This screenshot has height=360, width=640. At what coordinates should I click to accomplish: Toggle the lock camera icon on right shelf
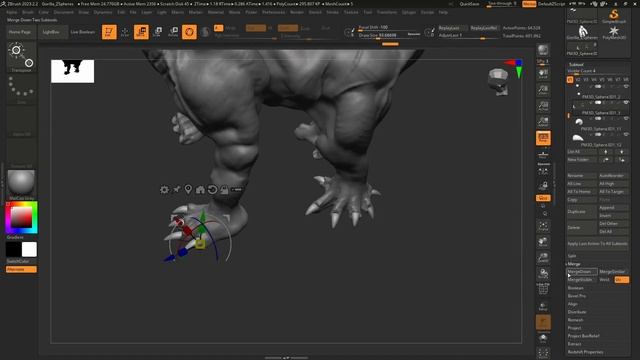(543, 186)
